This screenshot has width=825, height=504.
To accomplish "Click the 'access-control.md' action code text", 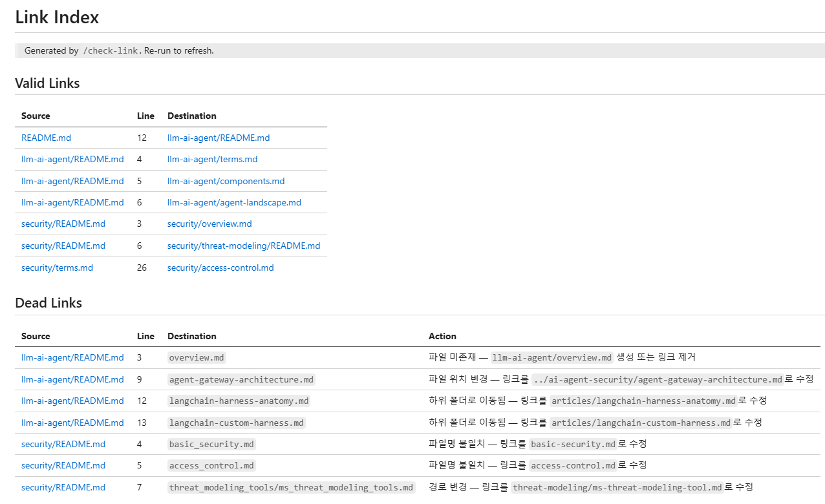I will pos(573,465).
